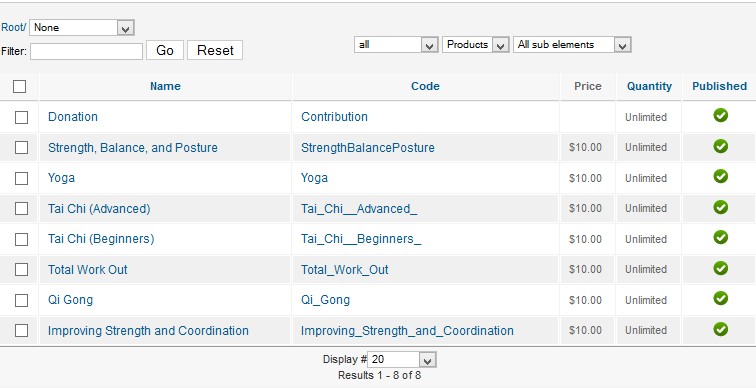
Task: Open the Root category dropdown showing None
Action: [x=81, y=27]
